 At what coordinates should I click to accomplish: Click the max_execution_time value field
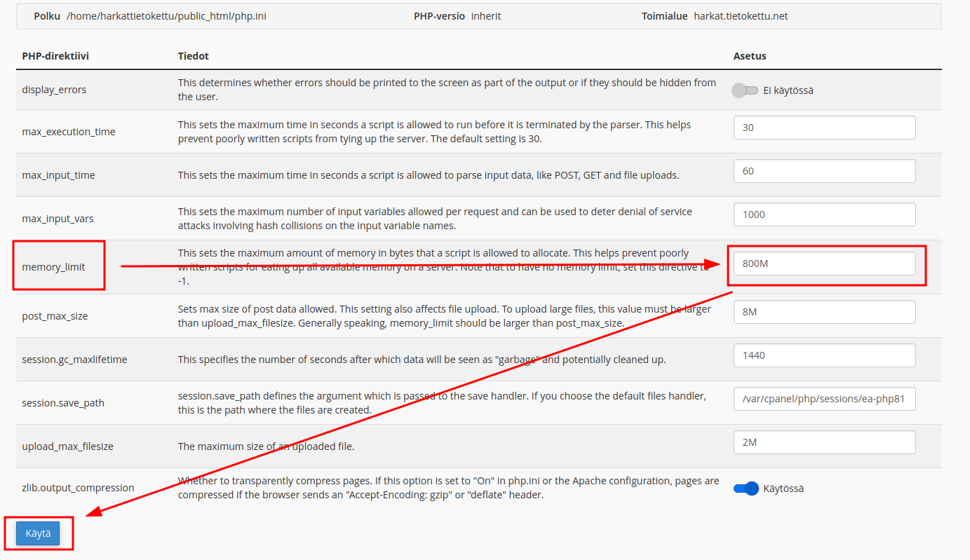coord(824,128)
